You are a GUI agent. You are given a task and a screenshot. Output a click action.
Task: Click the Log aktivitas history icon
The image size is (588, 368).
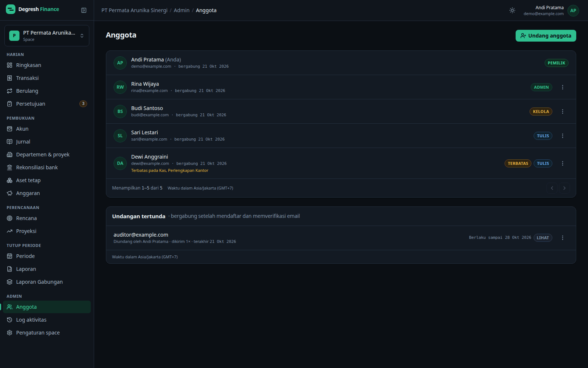coord(10,320)
